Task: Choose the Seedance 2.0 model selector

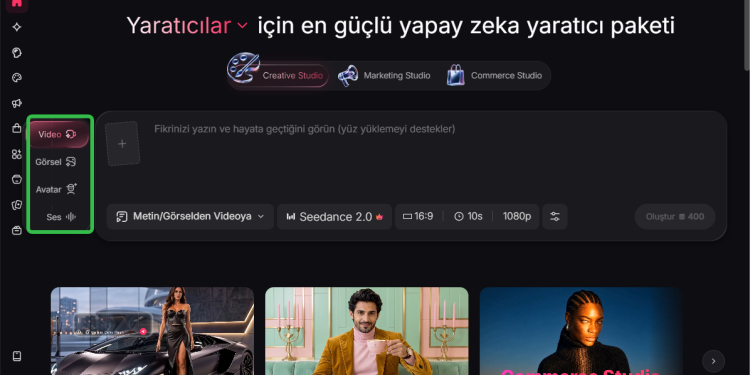Action: [x=334, y=217]
